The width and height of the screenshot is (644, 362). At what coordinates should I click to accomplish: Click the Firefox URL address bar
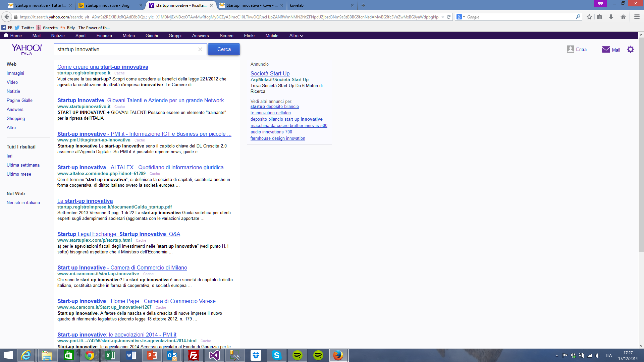pos(228,17)
